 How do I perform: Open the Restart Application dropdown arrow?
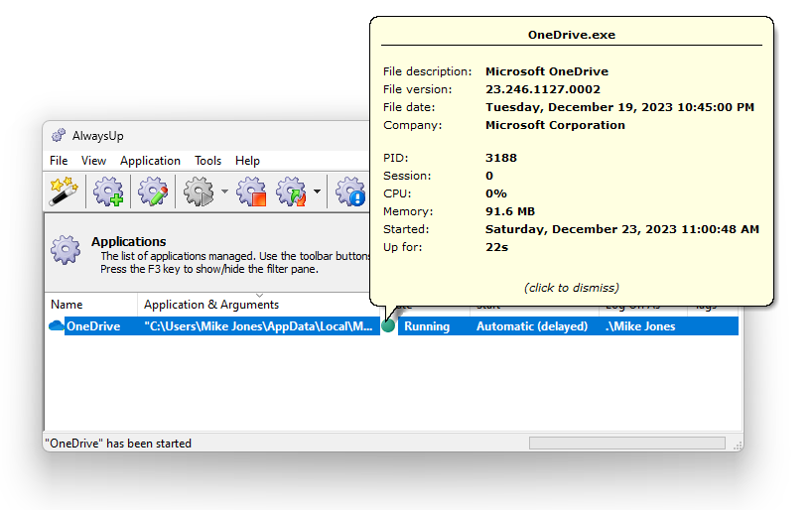coord(317,191)
